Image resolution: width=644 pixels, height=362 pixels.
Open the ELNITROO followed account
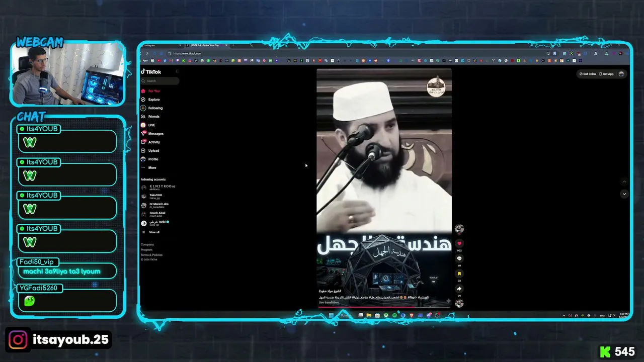pyautogui.click(x=158, y=187)
